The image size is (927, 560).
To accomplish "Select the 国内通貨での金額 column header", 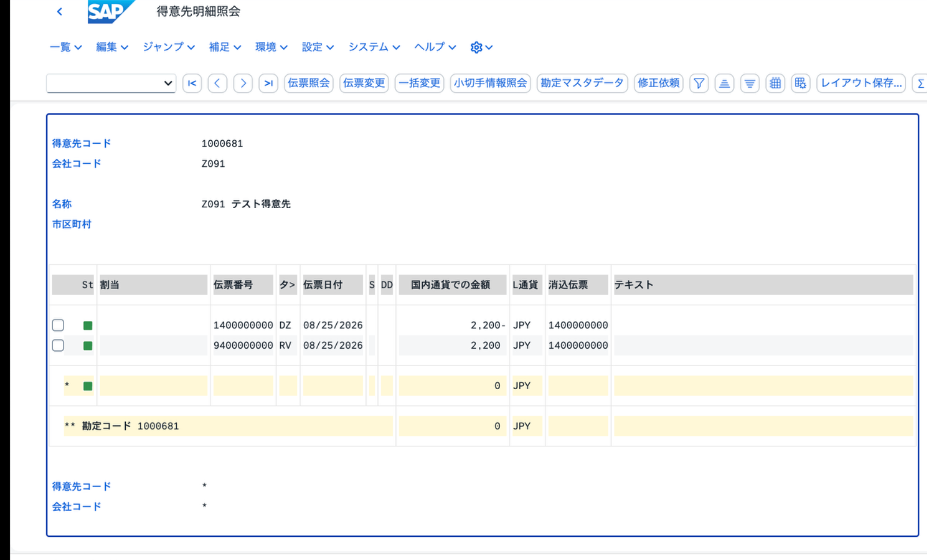I will (453, 285).
